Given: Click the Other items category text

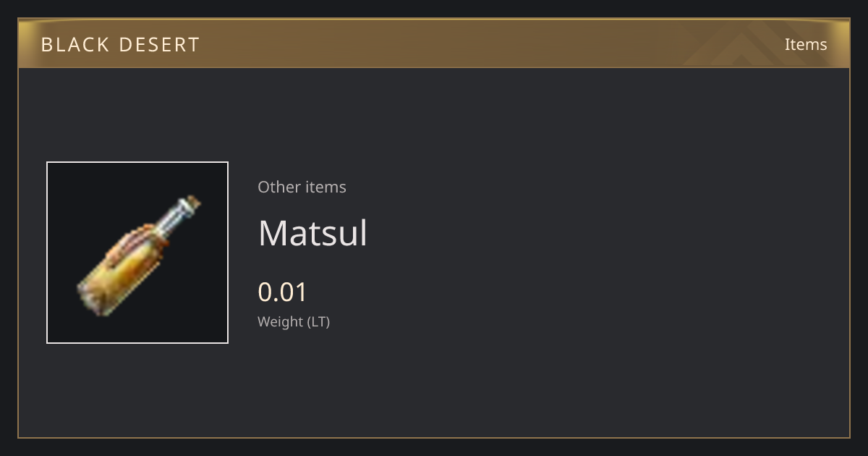Looking at the screenshot, I should coord(302,187).
